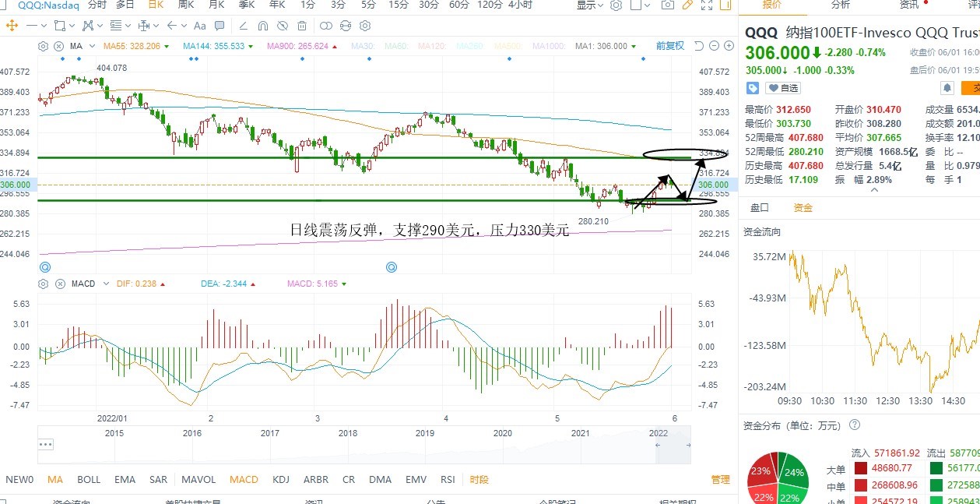The image size is (980, 504).
Task: Open the 资讯 news tab
Action: (908, 5)
